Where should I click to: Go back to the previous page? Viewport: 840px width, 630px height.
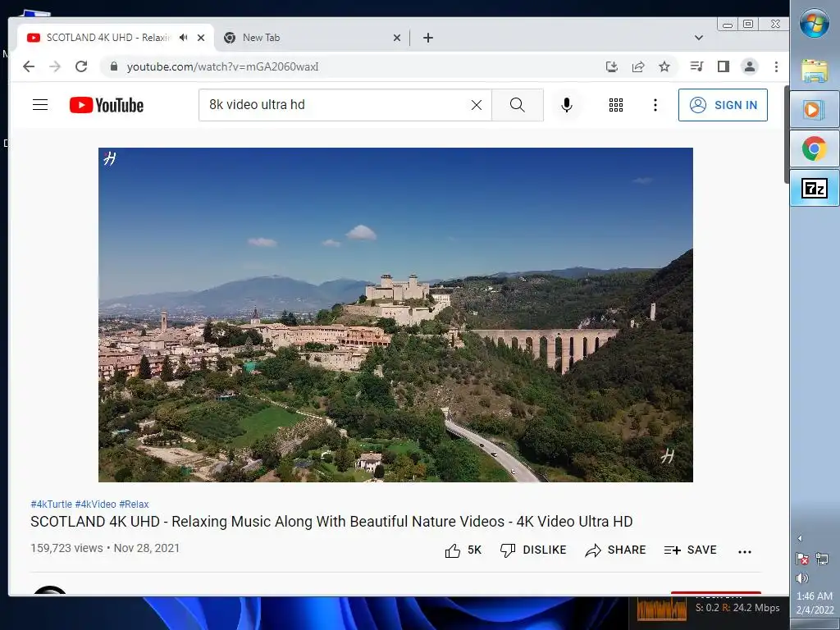coord(29,66)
